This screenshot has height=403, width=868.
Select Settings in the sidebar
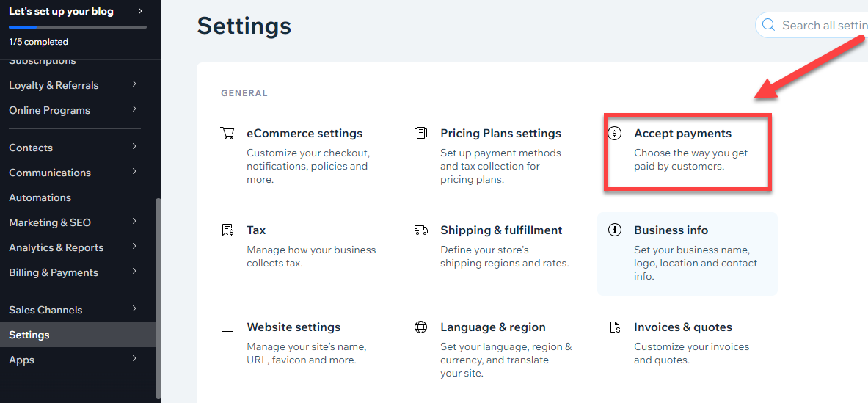(78, 335)
